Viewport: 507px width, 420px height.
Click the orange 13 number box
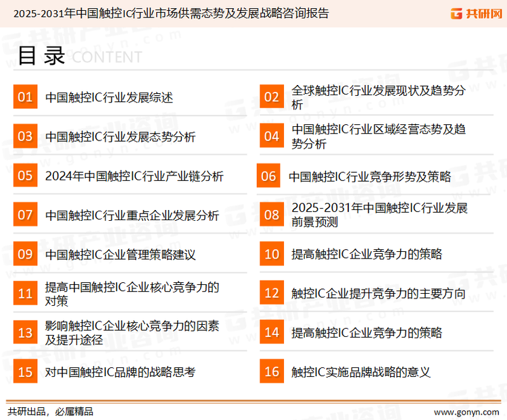click(x=25, y=332)
